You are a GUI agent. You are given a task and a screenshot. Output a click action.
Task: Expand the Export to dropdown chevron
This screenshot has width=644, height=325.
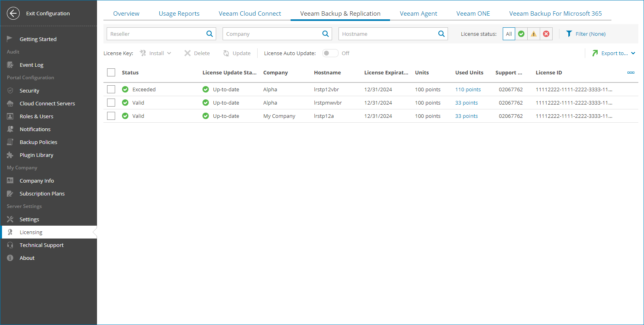(633, 53)
